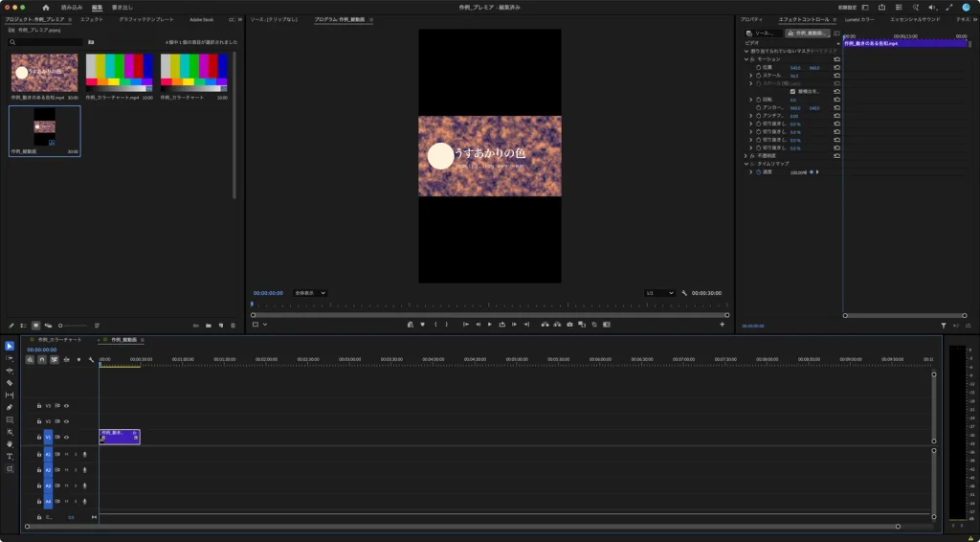Switch to 作例_カラーチャート timeline tab
The width and height of the screenshot is (980, 542).
coord(59,340)
